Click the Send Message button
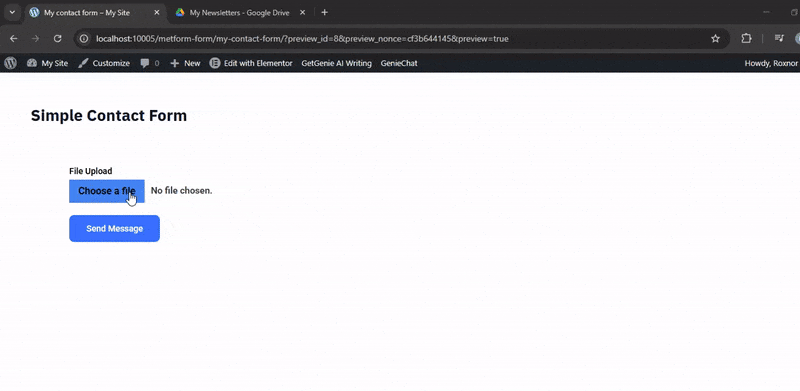 114,229
